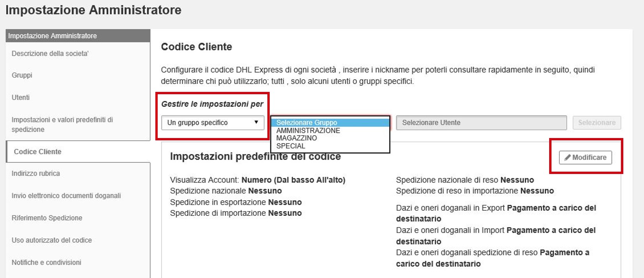Select AMMINISTRAZIONE from group list
644x278 pixels.
pos(308,131)
